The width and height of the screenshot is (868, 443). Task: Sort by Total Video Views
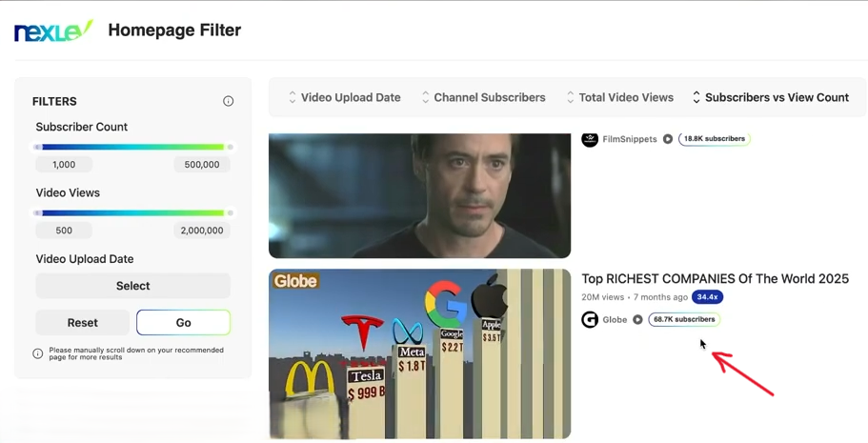pyautogui.click(x=619, y=97)
